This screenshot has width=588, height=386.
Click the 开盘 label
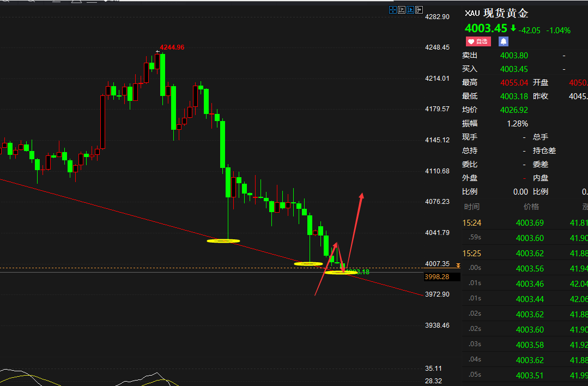[541, 82]
